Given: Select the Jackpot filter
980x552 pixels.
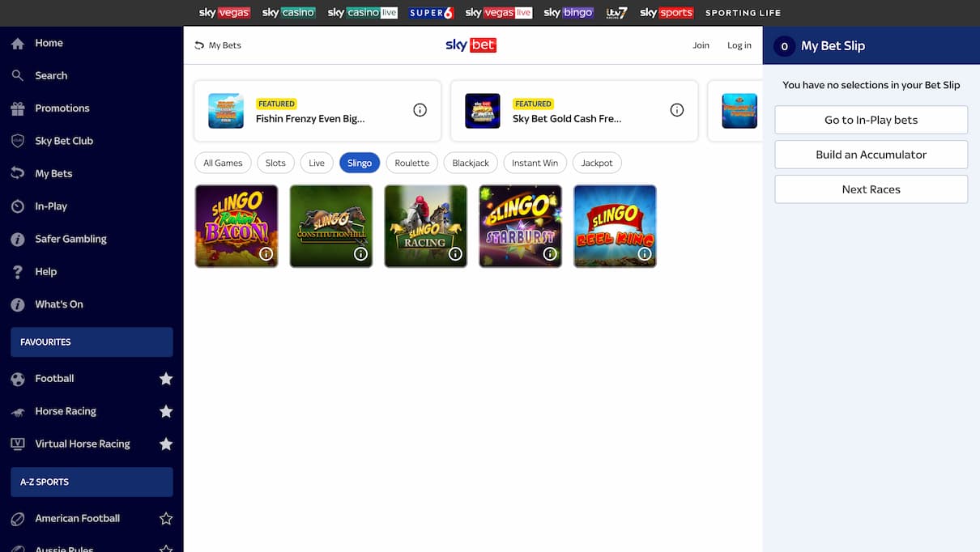Looking at the screenshot, I should 597,163.
